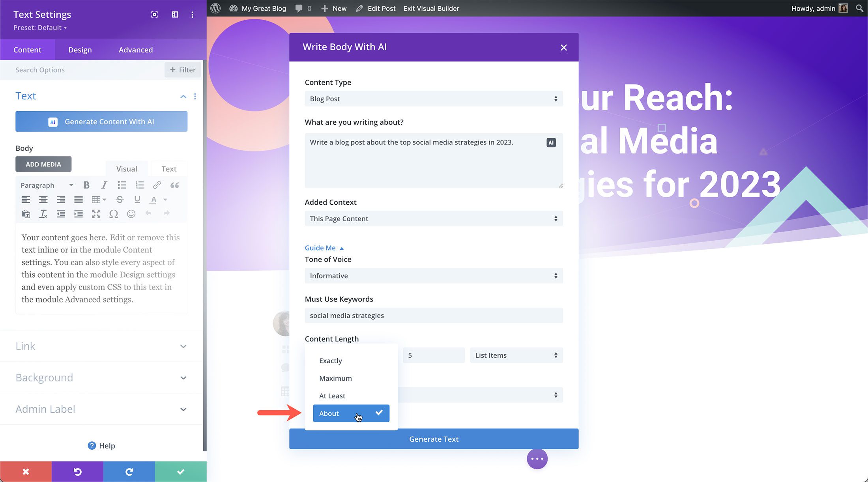This screenshot has width=868, height=482.
Task: Click the Must Use Keywords input field
Action: (433, 316)
